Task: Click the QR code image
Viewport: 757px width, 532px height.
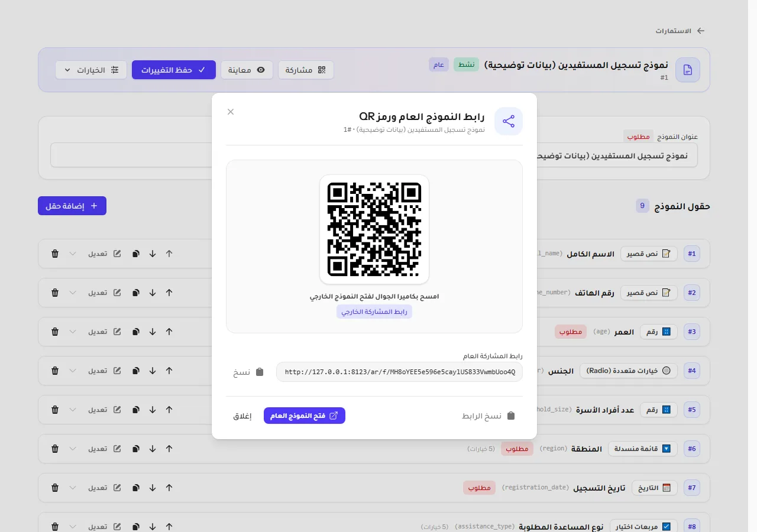Action: pyautogui.click(x=374, y=229)
